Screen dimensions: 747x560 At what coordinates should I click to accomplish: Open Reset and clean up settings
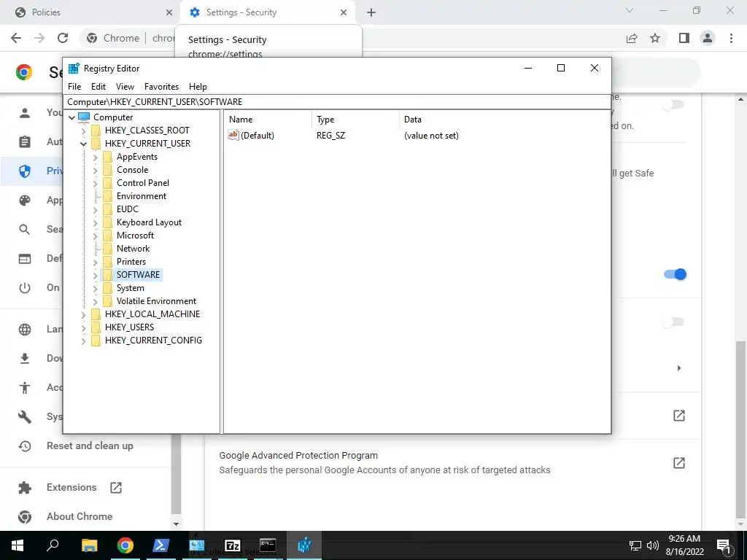tap(90, 446)
